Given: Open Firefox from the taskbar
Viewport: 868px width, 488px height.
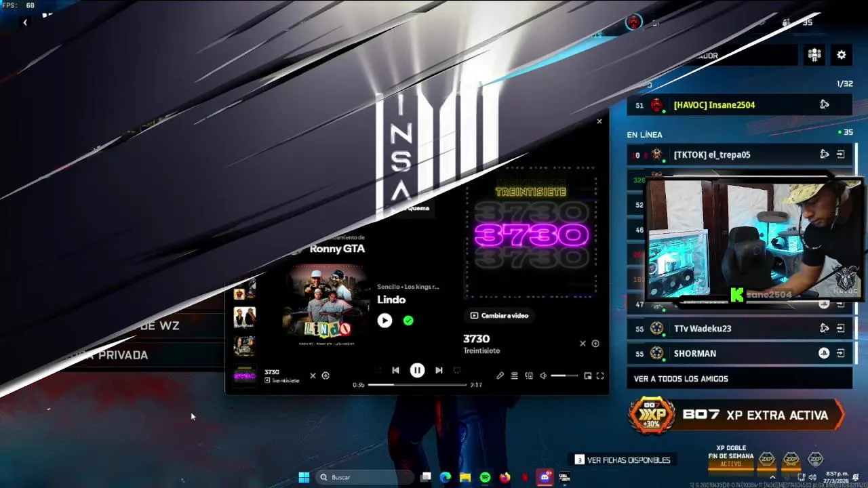Looking at the screenshot, I should pos(505,477).
